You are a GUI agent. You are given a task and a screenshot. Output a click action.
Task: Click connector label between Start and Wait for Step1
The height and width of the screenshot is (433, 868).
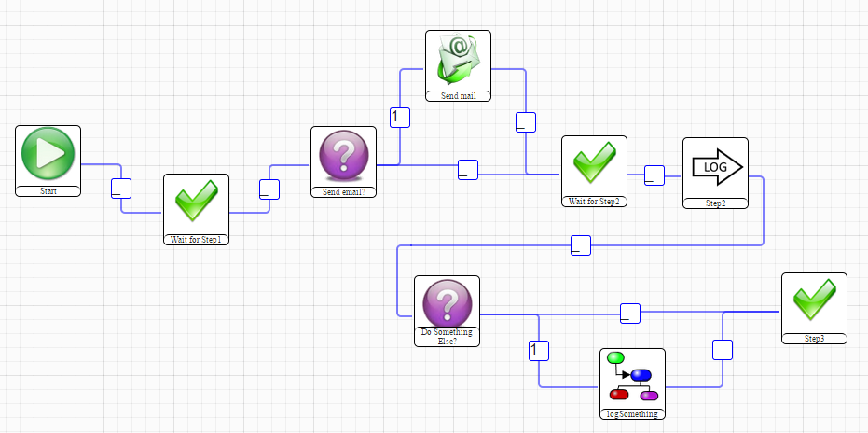coord(120,188)
